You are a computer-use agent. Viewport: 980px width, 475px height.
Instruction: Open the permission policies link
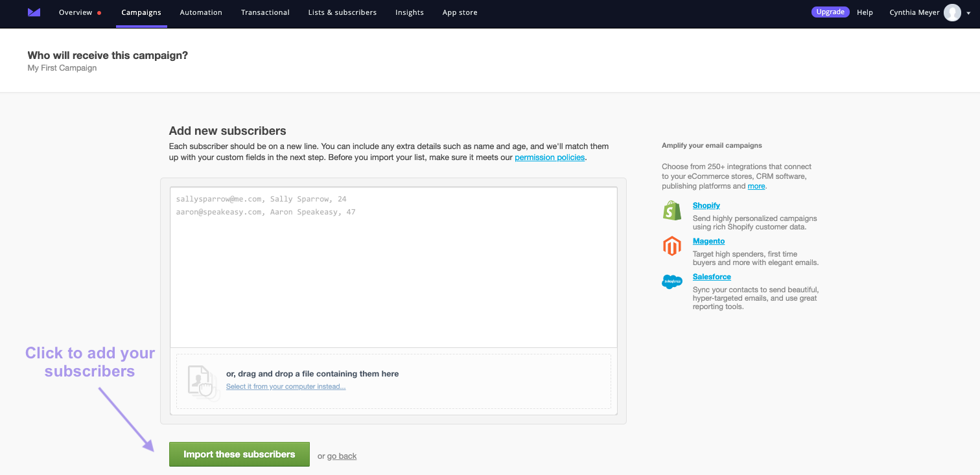(550, 157)
